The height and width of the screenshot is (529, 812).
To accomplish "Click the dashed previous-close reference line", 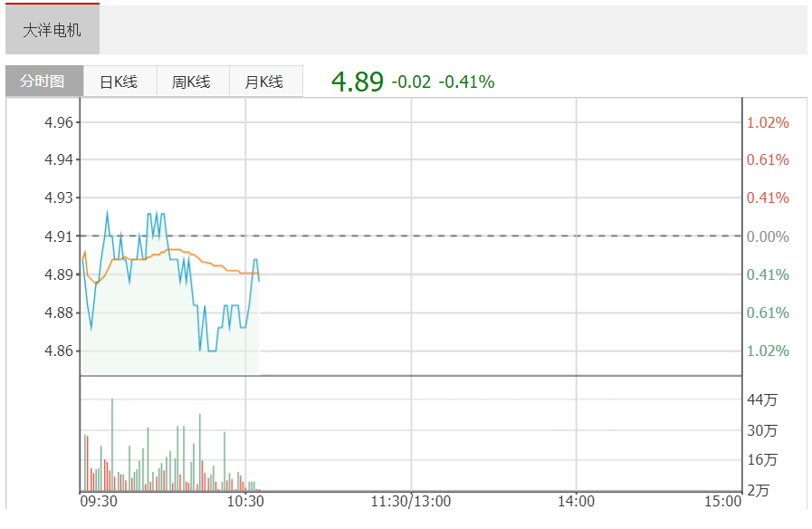I will (411, 236).
